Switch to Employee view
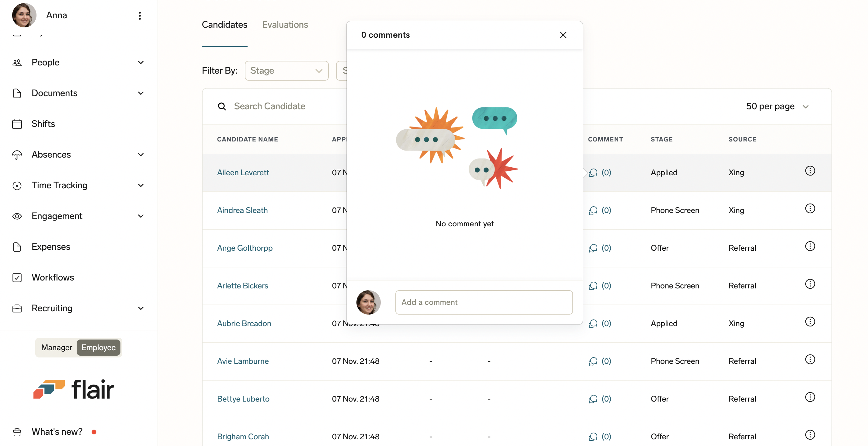The height and width of the screenshot is (446, 868). click(x=99, y=347)
